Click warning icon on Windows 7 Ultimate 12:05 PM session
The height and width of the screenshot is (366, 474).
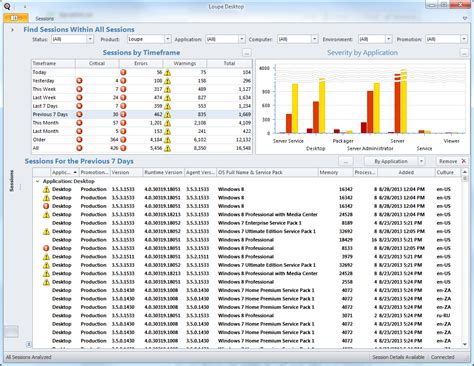pos(46,231)
